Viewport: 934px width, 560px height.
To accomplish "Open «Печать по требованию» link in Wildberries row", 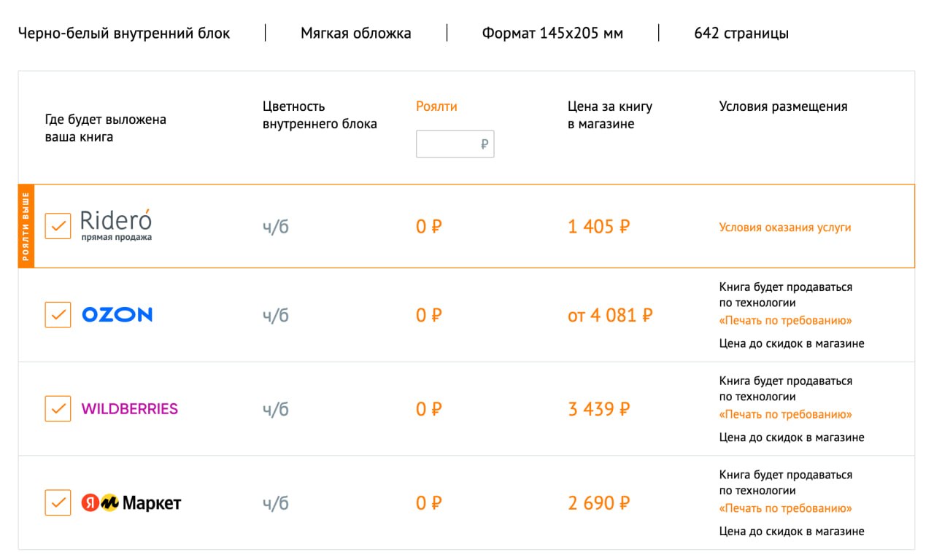I will click(785, 414).
